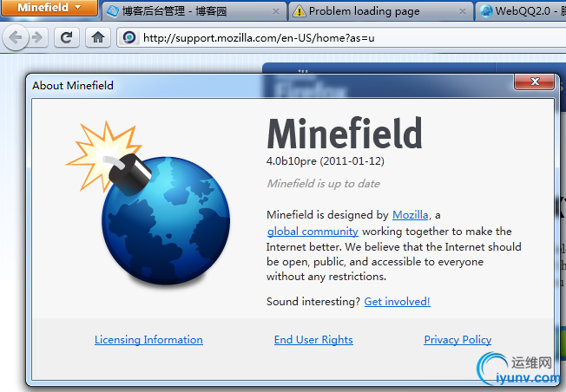
Task: Switch to the 博客后台管理 - 博客园 tab
Action: [195, 11]
